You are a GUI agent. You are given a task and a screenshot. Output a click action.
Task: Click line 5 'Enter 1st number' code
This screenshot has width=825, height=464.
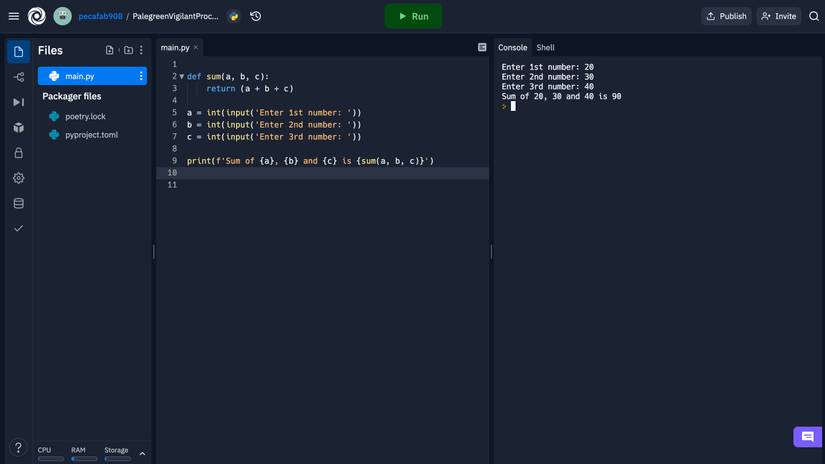coord(274,113)
